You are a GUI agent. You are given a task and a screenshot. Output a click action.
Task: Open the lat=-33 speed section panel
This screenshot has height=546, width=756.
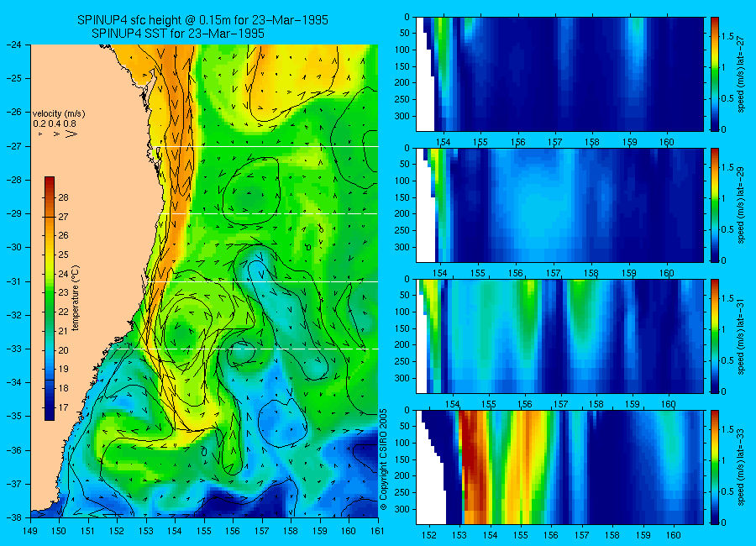tap(559, 467)
